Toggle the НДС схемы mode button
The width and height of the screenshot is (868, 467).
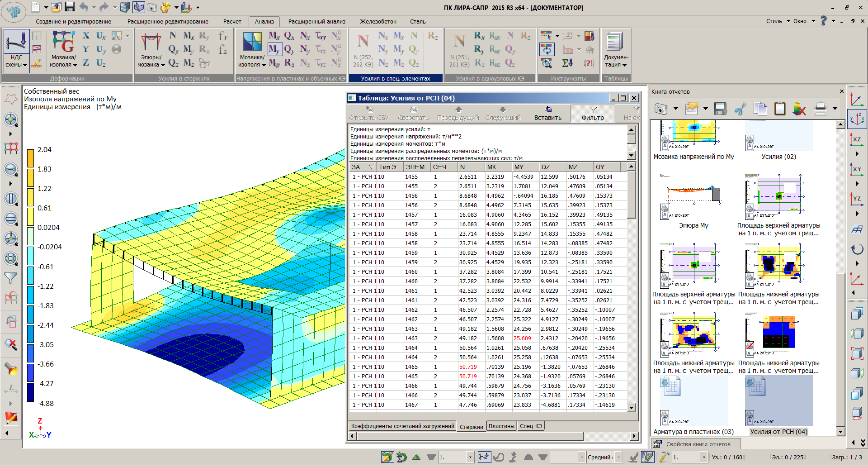16,43
